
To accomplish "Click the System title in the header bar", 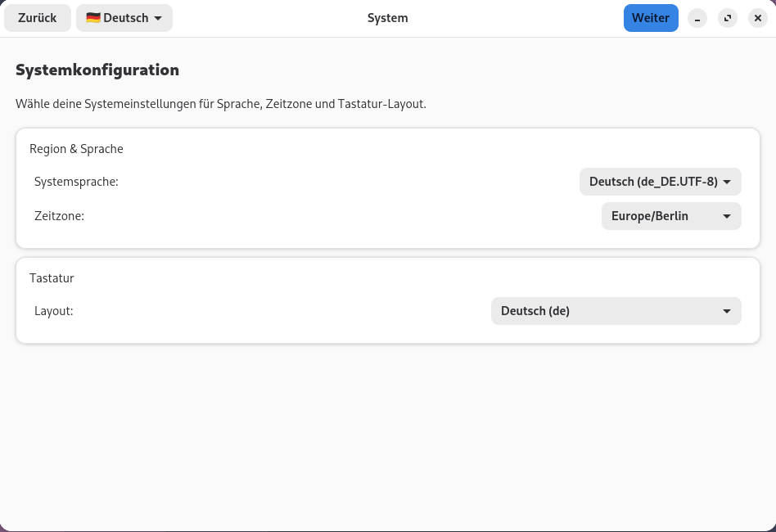I will pos(387,17).
